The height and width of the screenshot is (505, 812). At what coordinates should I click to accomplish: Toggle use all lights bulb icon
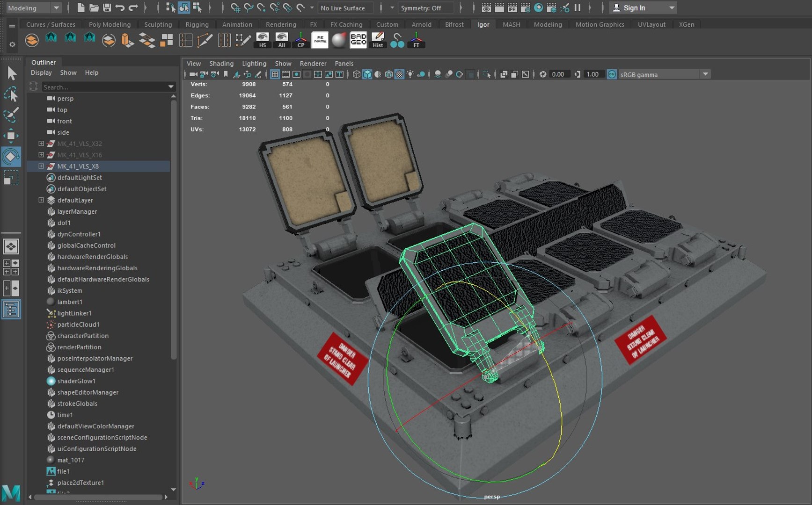pos(410,74)
